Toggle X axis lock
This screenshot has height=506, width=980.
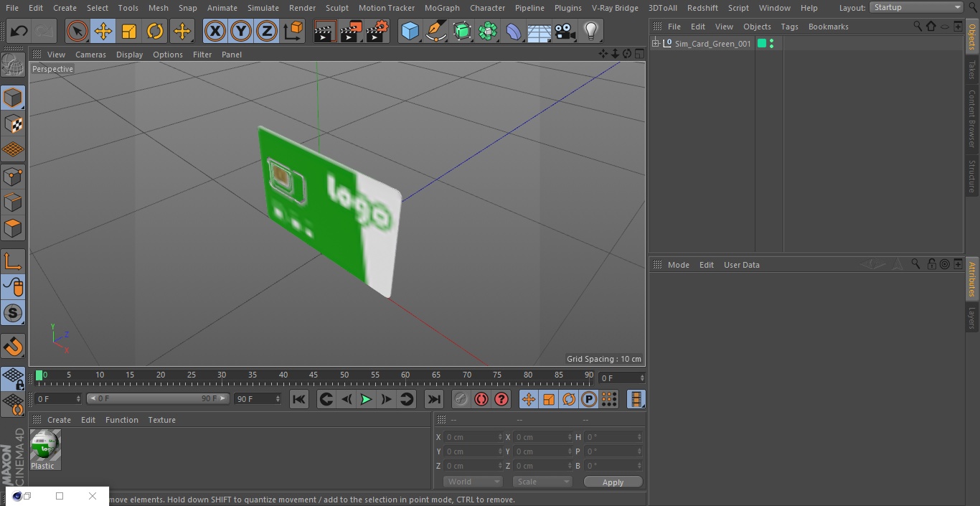click(215, 32)
